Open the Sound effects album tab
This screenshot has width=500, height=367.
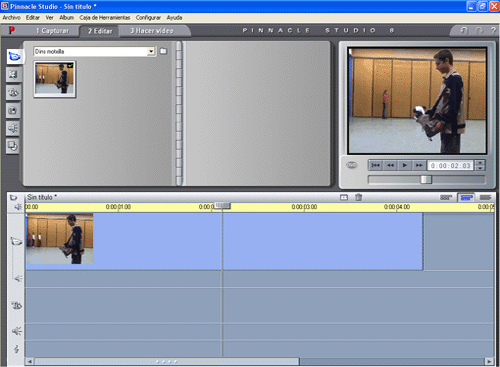point(13,128)
